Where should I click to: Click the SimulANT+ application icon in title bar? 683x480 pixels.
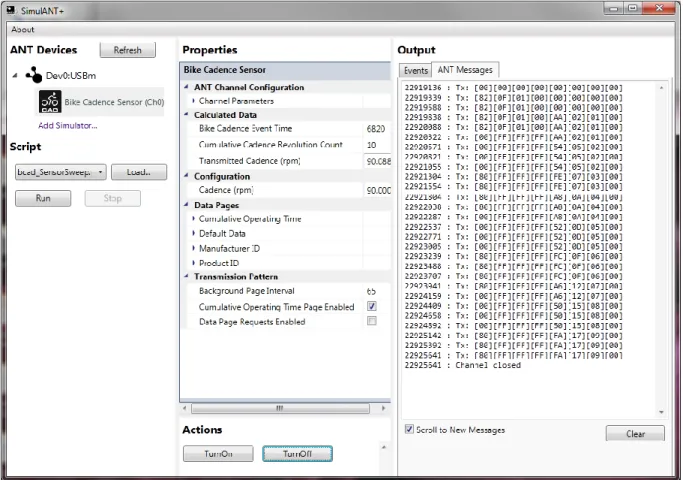pyautogui.click(x=11, y=10)
